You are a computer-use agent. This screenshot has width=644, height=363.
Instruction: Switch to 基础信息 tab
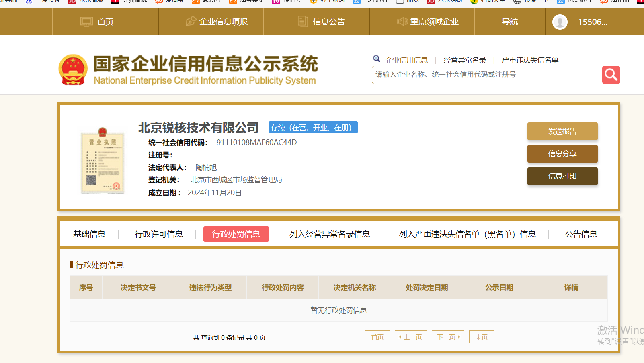pos(89,234)
